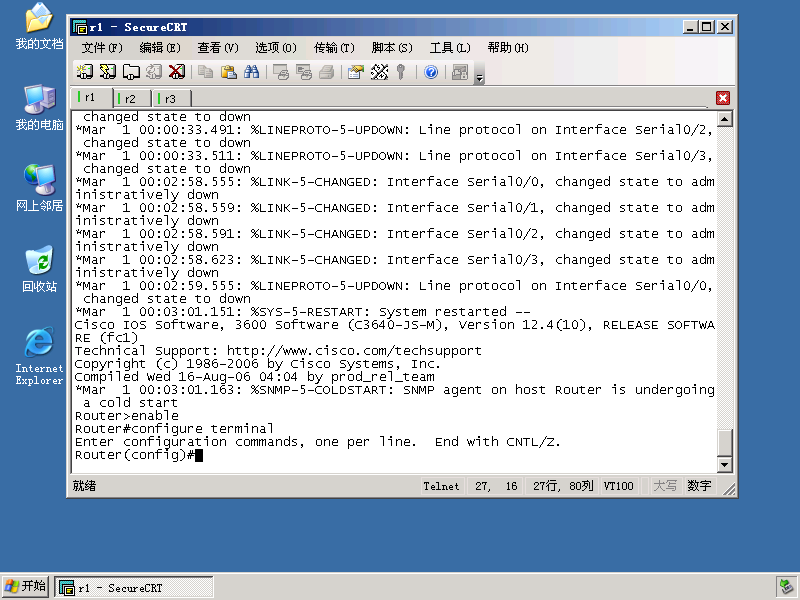Click the terminal scrollbar up arrow
Screen dimensions: 800x600
pyautogui.click(x=724, y=119)
